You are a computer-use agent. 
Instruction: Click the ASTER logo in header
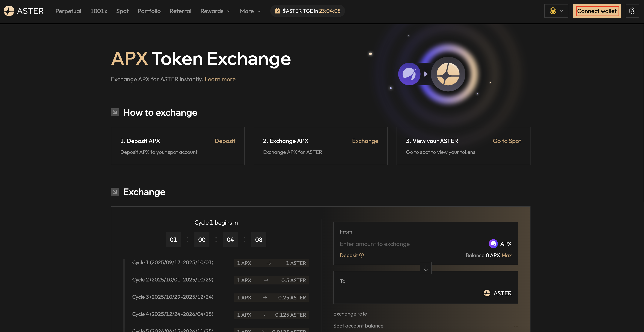click(x=23, y=11)
